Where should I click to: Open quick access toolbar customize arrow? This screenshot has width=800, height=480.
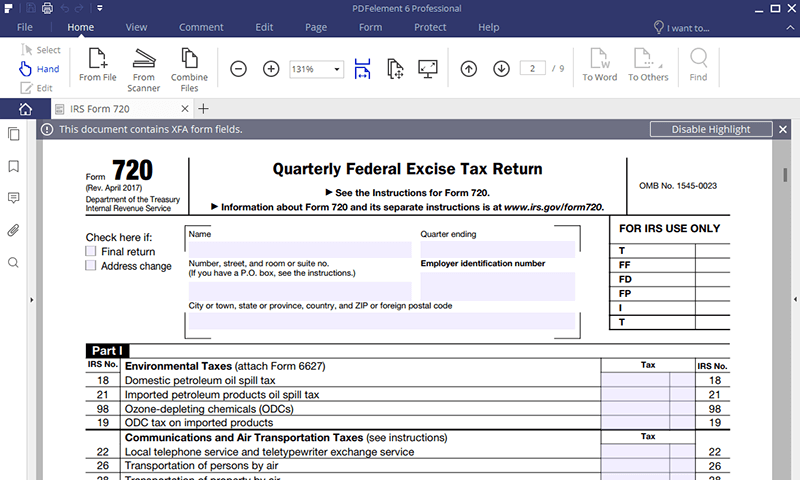click(99, 8)
